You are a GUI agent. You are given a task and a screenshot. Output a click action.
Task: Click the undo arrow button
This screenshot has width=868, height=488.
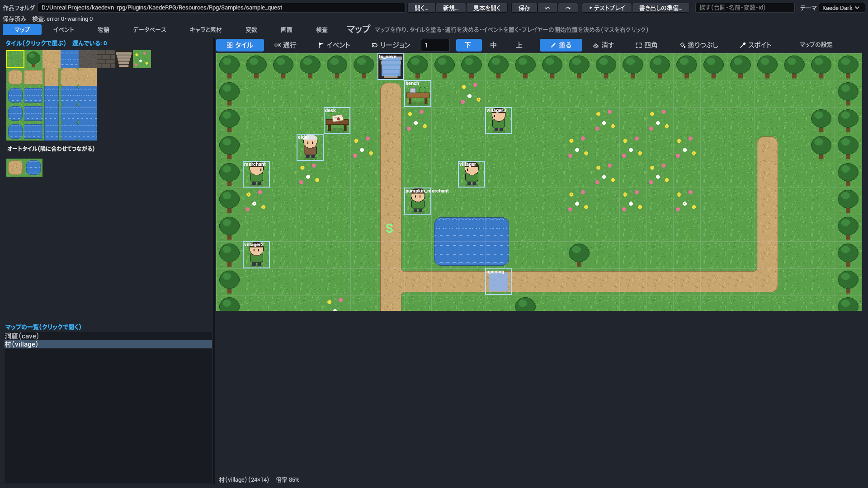pyautogui.click(x=547, y=8)
